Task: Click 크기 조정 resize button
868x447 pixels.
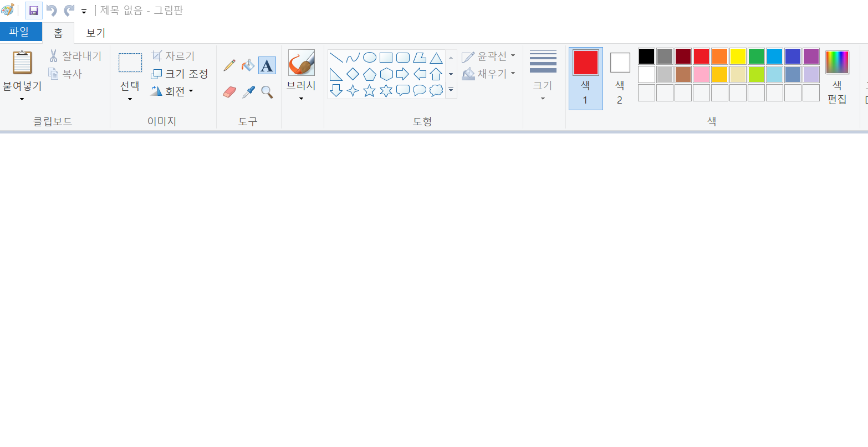Action: pos(180,74)
